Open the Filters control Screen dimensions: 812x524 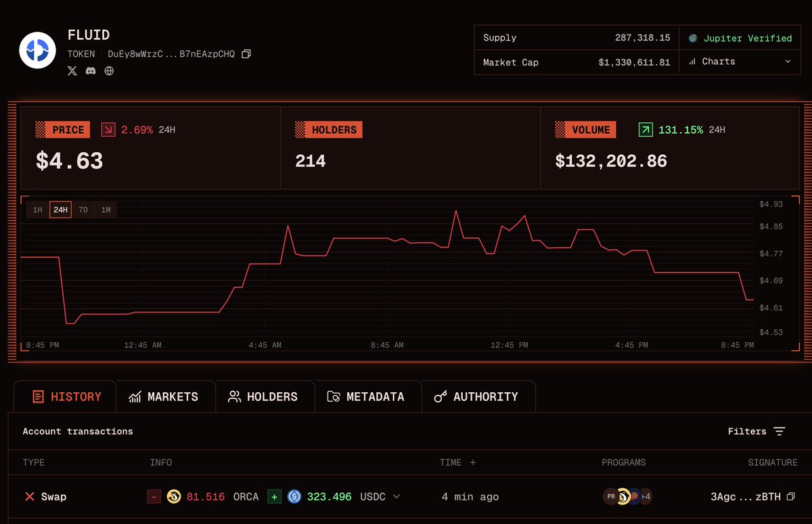tap(757, 431)
